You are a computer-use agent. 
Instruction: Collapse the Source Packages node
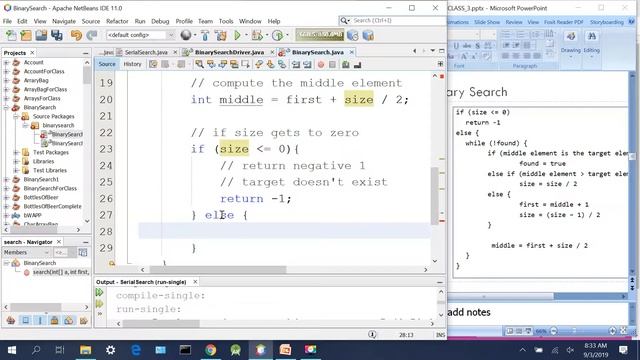16,116
